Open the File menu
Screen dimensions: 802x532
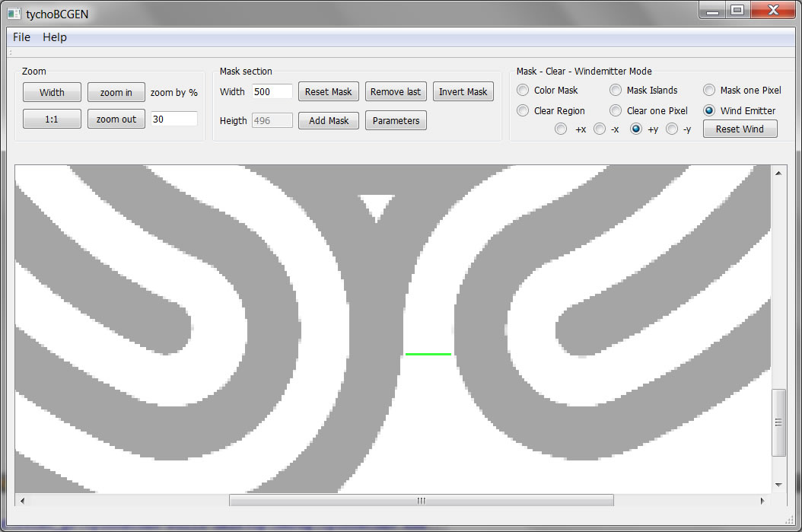pyautogui.click(x=21, y=37)
